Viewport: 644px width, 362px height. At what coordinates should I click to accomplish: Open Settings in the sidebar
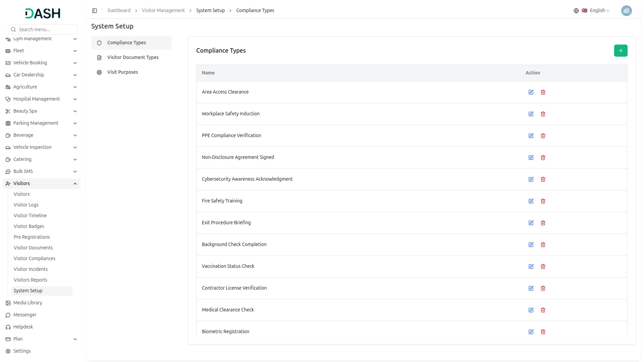[x=42, y=351]
